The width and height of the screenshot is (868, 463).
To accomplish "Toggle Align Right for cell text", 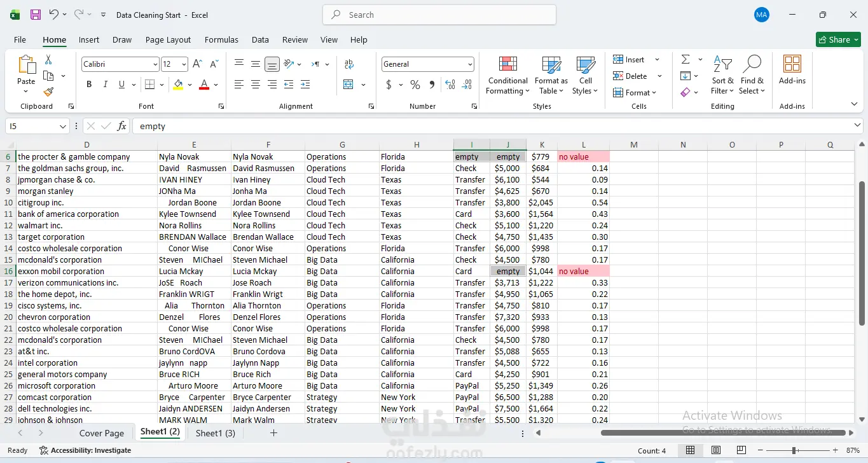I will 272,85.
